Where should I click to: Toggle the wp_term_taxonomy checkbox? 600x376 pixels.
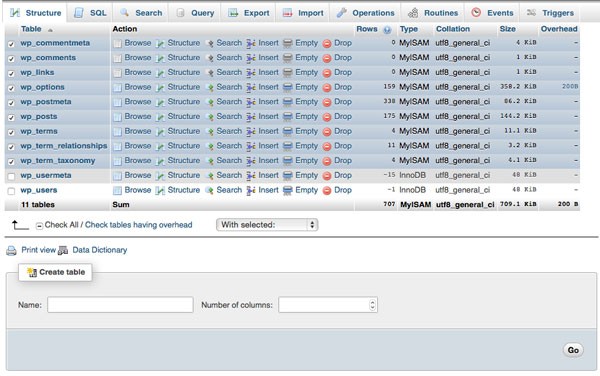point(11,162)
